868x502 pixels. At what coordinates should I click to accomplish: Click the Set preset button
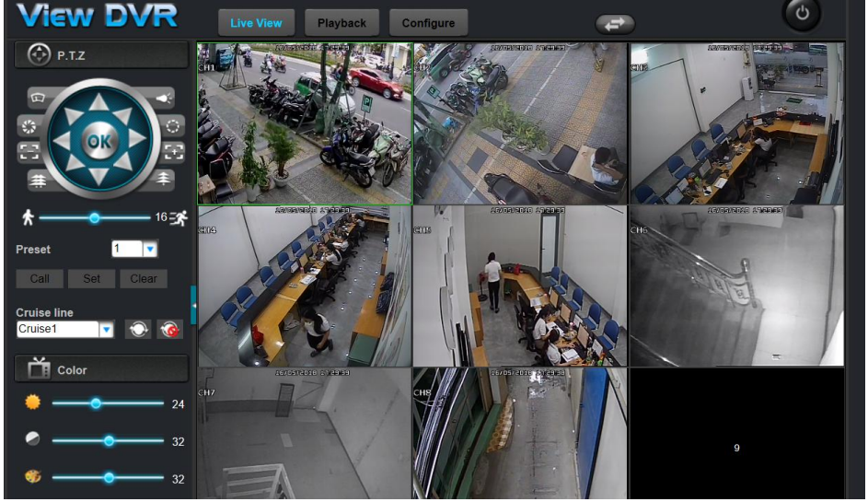(x=91, y=279)
